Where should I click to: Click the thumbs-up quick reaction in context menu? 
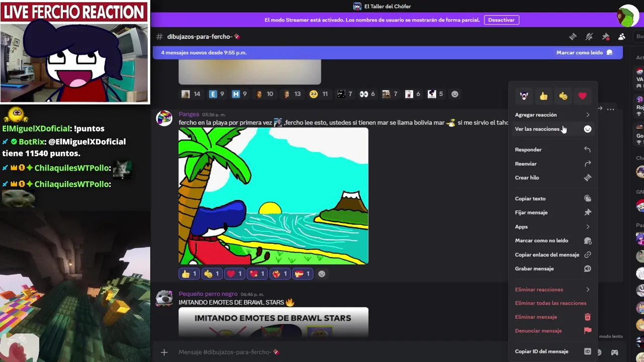(543, 96)
